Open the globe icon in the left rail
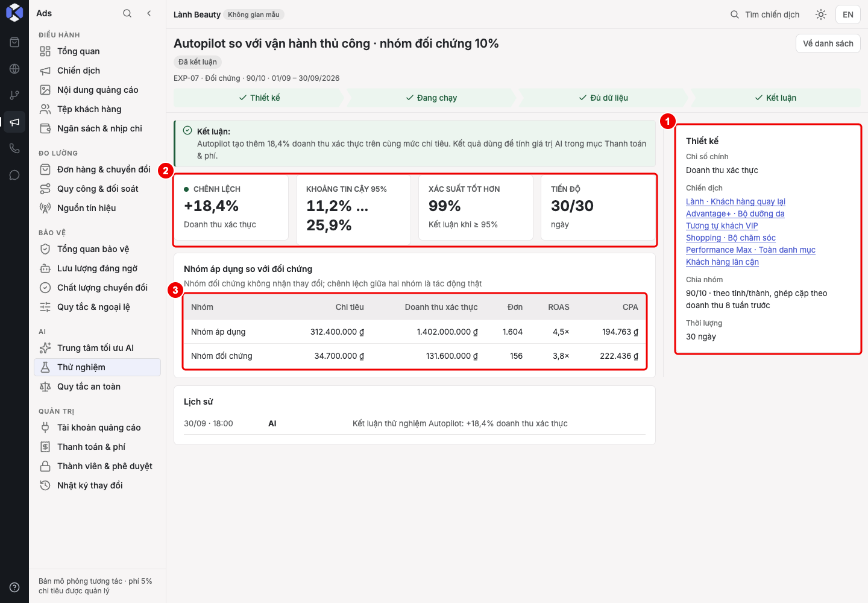Viewport: 868px width, 603px height. [x=14, y=69]
